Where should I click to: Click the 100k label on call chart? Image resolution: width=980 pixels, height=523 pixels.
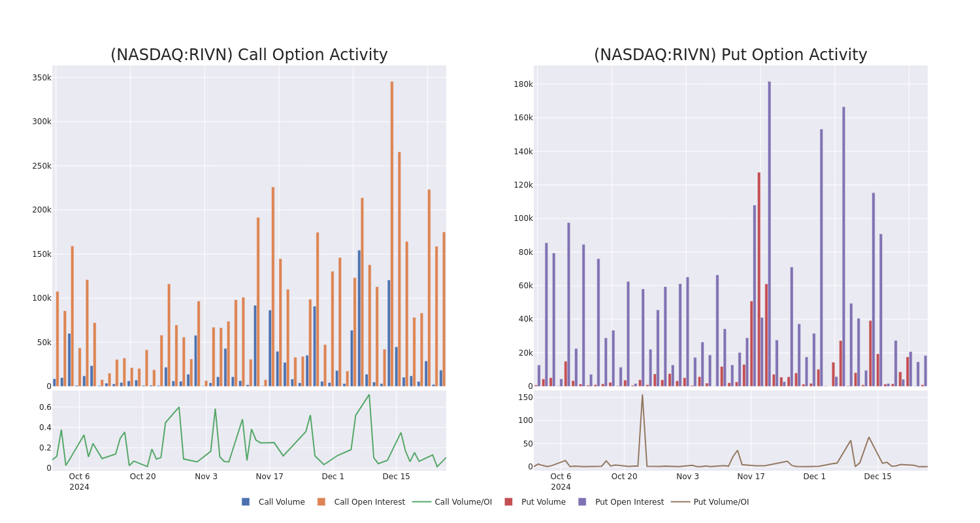(41, 298)
